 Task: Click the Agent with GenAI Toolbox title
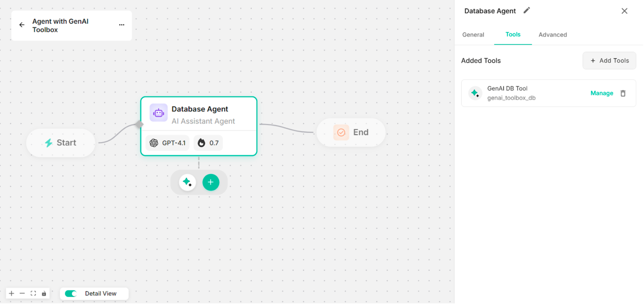(60, 25)
